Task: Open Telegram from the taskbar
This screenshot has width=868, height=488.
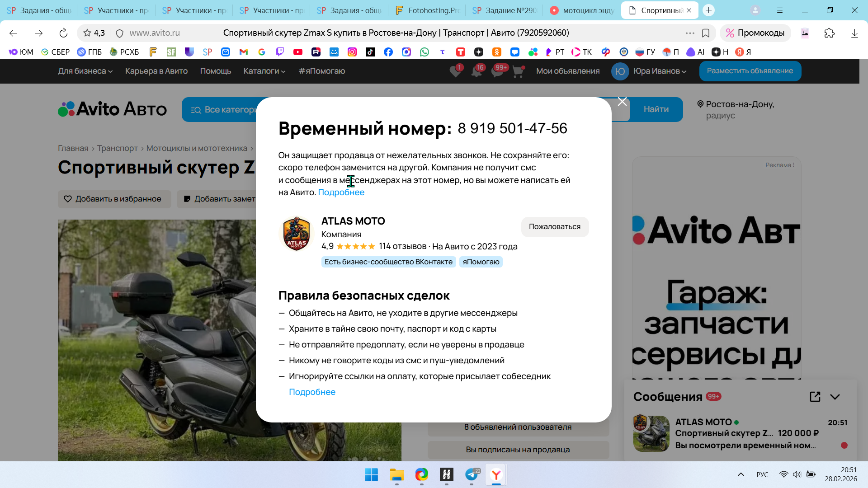Action: [472, 474]
